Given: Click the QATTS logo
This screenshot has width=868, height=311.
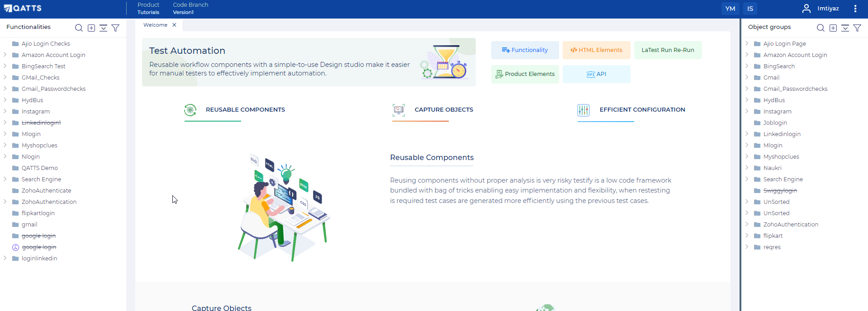Looking at the screenshot, I should [23, 8].
